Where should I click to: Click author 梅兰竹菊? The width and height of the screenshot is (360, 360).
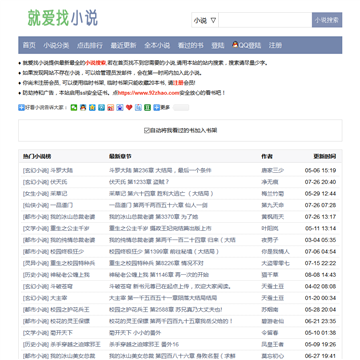point(272,194)
